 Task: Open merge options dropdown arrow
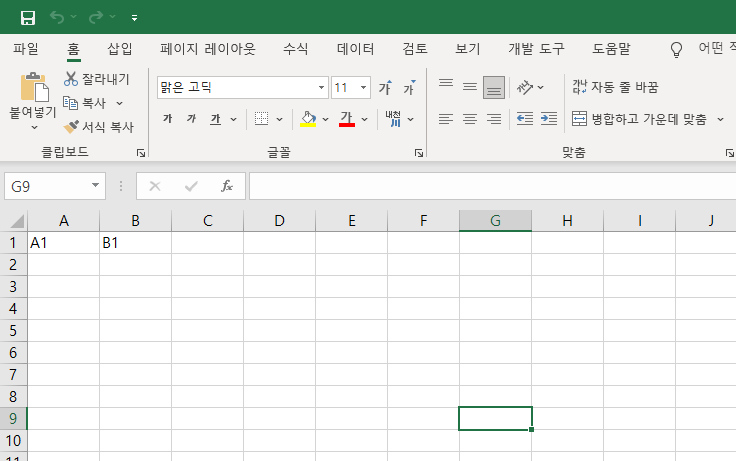721,119
